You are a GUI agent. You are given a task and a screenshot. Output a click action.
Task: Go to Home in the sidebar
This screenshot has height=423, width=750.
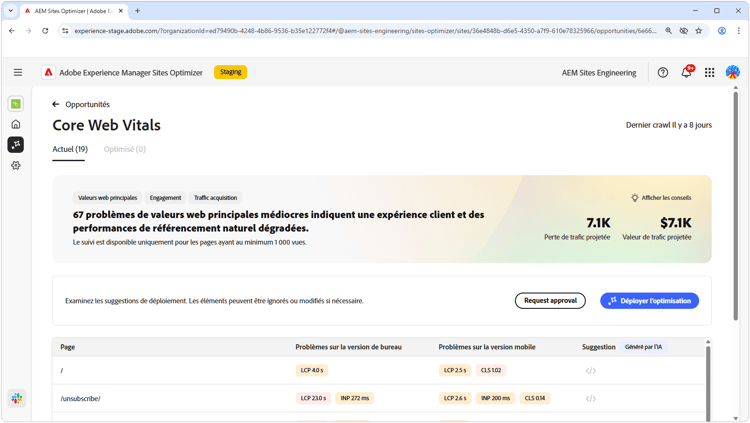[x=16, y=124]
